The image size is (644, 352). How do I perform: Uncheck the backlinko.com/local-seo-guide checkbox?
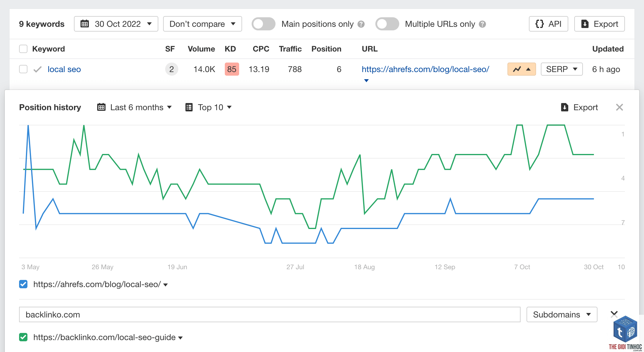23,337
